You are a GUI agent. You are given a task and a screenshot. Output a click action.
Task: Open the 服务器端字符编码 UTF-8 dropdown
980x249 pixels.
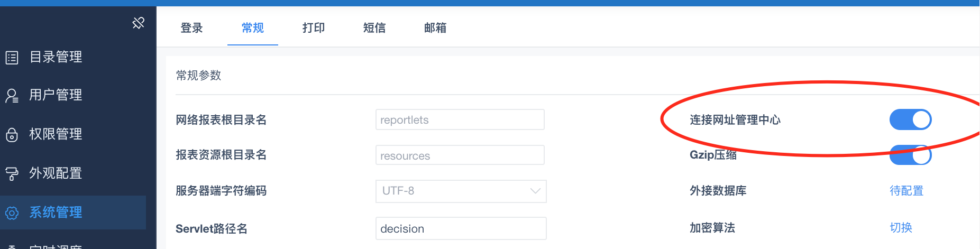[x=461, y=191]
